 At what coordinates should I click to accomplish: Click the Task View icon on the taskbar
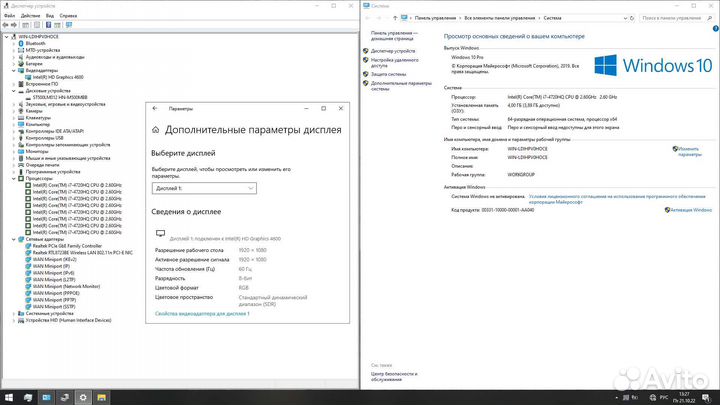coord(28,397)
